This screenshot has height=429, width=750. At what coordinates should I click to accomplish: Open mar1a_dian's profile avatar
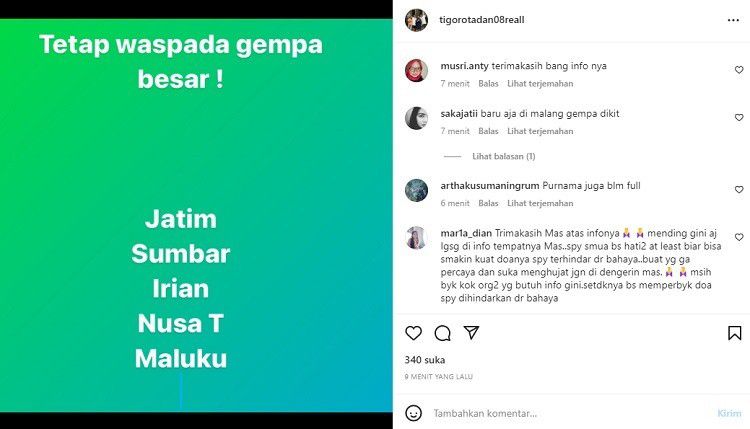coord(417,238)
